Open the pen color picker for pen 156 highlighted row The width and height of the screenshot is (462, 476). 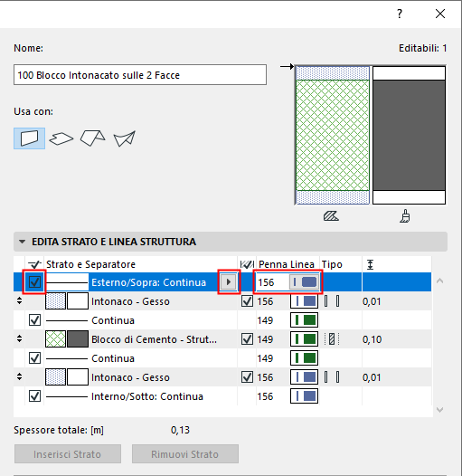tap(304, 282)
